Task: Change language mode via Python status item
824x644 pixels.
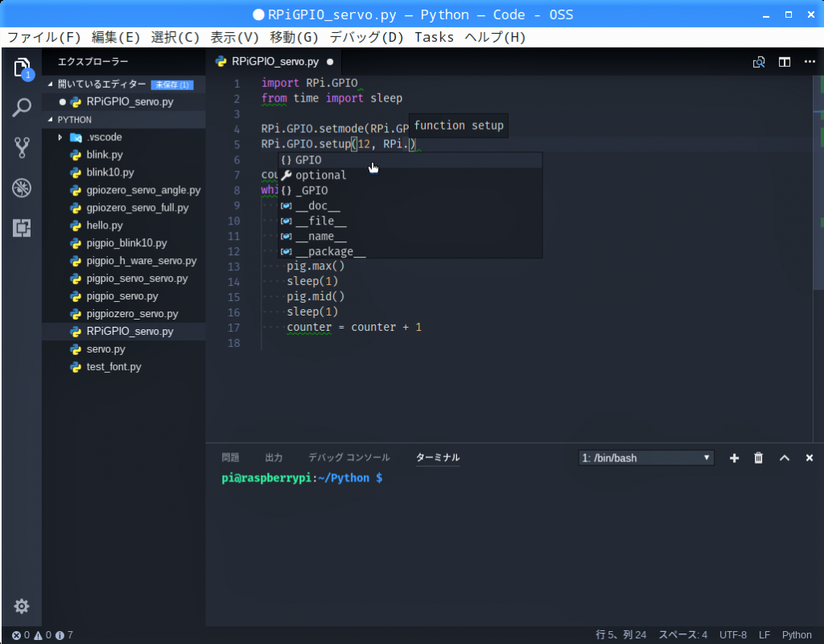Action: pyautogui.click(x=797, y=635)
